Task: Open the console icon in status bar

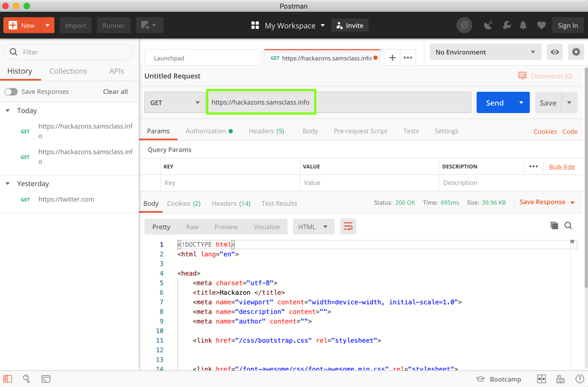Action: pyautogui.click(x=46, y=379)
